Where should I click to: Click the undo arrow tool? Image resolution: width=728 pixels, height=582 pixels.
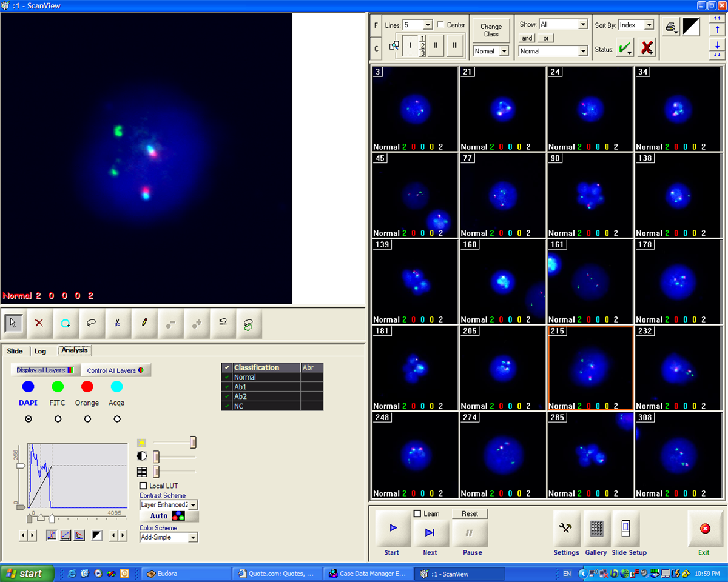tap(223, 323)
